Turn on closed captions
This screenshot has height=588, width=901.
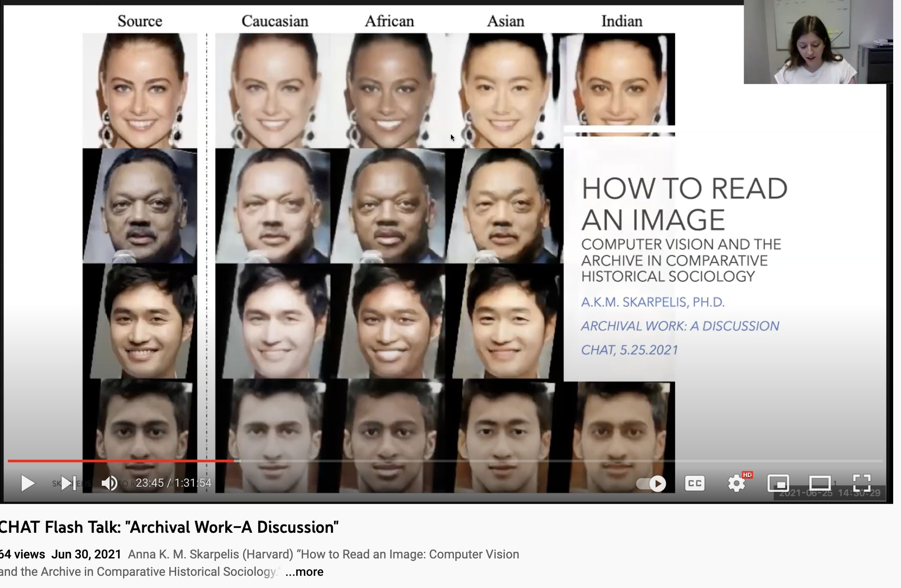694,483
